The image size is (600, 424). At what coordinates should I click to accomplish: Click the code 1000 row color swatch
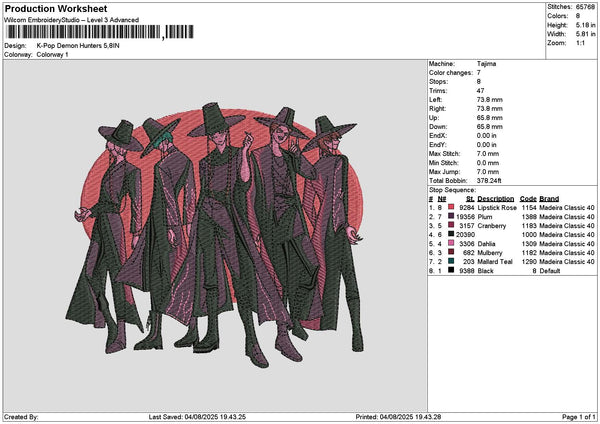451,235
